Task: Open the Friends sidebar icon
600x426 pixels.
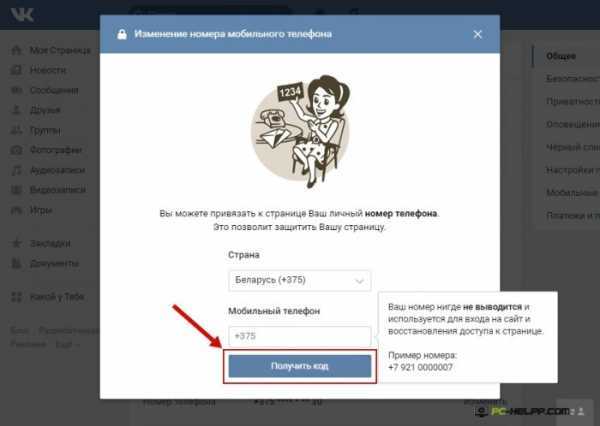Action: tap(16, 110)
